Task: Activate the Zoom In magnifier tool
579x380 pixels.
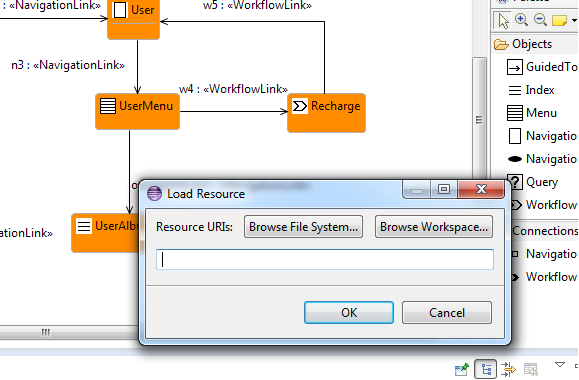Action: (x=521, y=20)
